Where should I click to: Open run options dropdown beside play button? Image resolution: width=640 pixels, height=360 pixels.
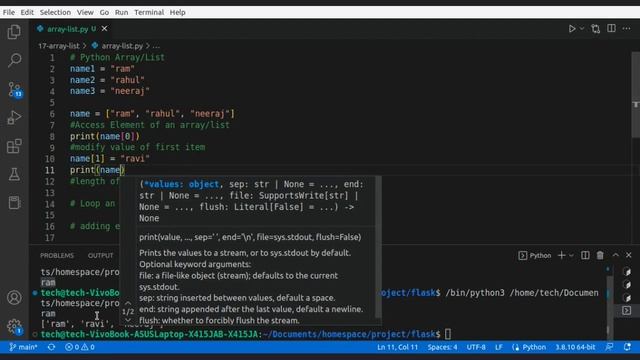[x=582, y=29]
